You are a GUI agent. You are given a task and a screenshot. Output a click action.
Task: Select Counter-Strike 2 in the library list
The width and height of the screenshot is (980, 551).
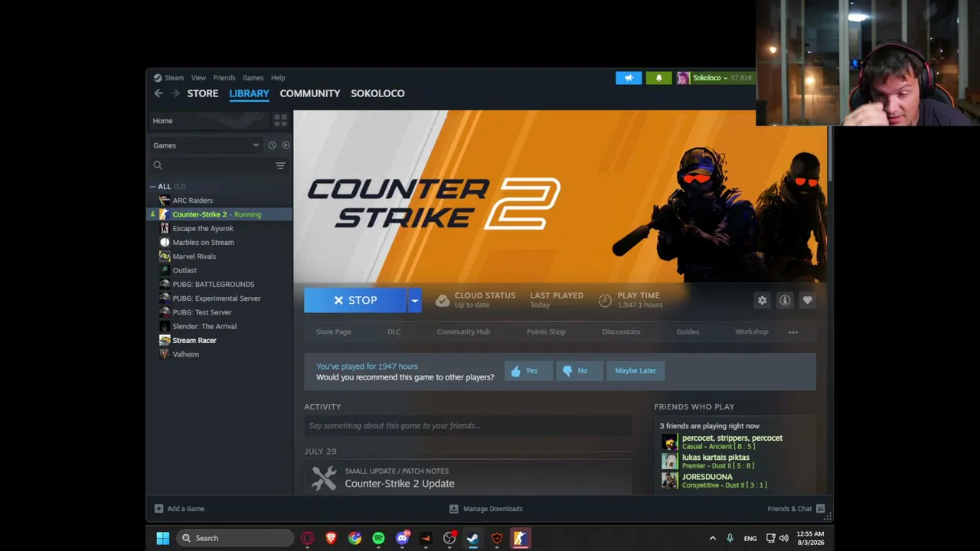coord(220,214)
